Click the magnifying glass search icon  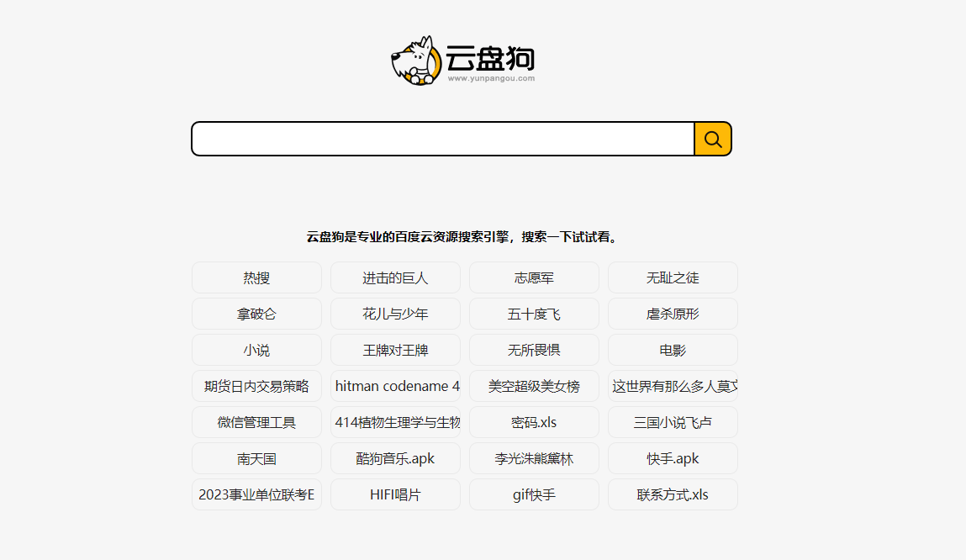tap(712, 139)
